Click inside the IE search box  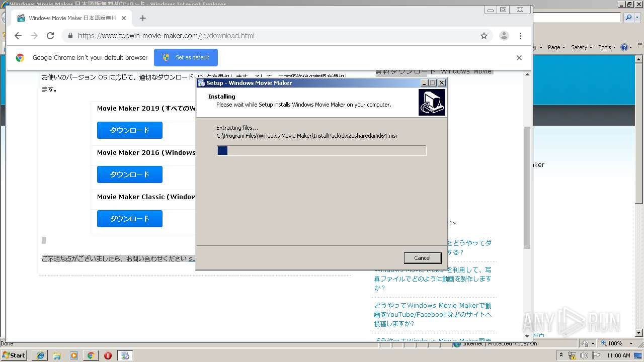(x=577, y=18)
